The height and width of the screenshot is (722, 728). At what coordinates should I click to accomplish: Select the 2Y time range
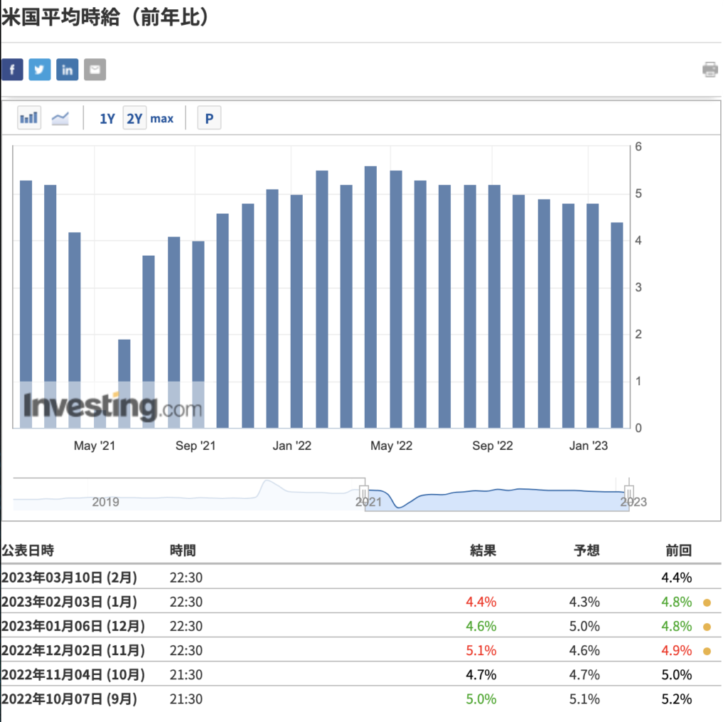pos(134,119)
